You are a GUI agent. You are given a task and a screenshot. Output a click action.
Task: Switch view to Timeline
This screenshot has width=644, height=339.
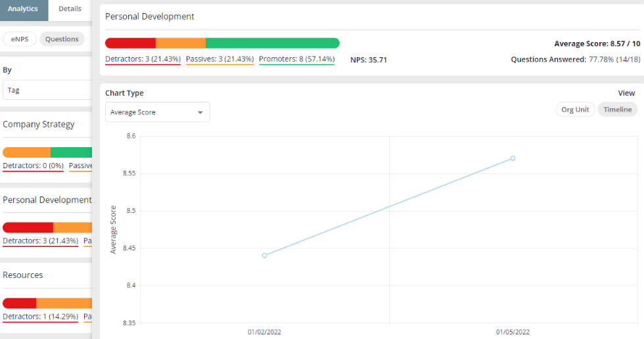tap(617, 110)
